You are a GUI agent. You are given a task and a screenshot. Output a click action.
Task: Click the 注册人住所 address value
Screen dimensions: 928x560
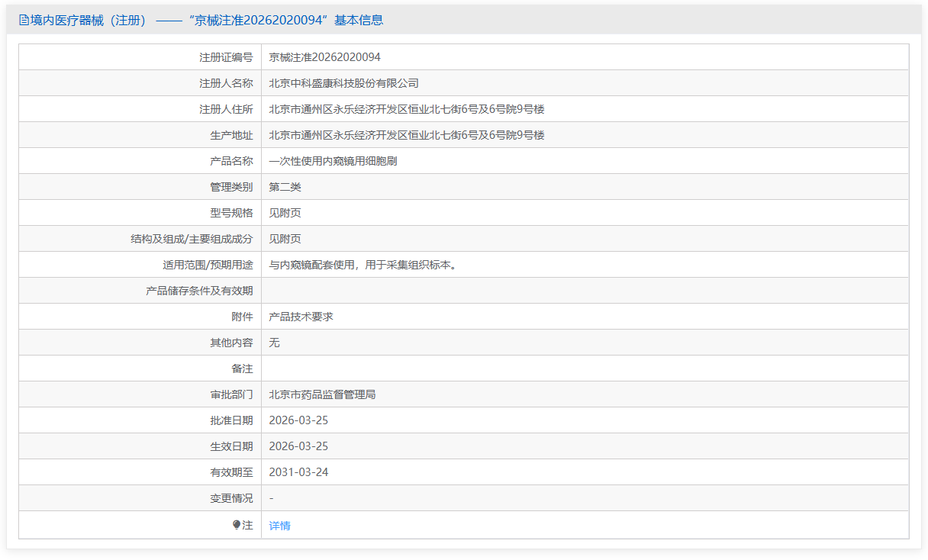point(407,109)
